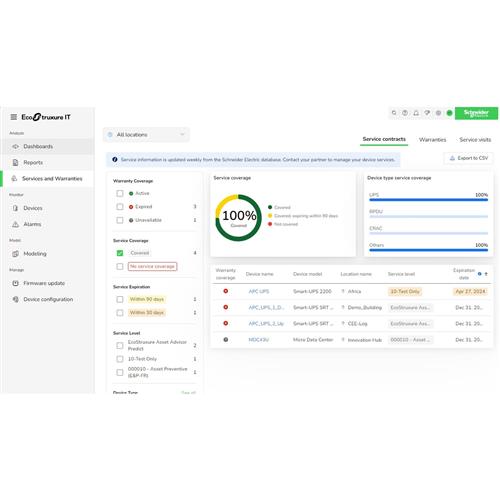Click the Dashboards sidebar icon
The height and width of the screenshot is (500, 500).
pyautogui.click(x=16, y=146)
